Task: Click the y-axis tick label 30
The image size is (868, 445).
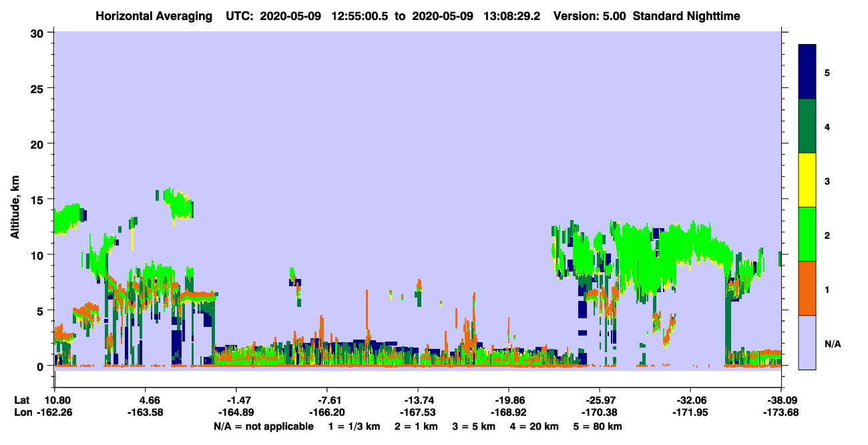Action: coord(39,32)
